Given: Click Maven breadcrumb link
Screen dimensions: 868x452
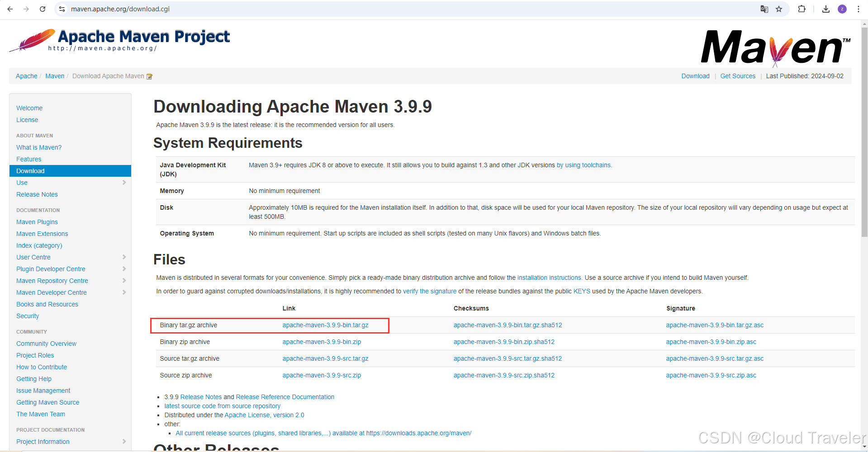Looking at the screenshot, I should pyautogui.click(x=55, y=76).
